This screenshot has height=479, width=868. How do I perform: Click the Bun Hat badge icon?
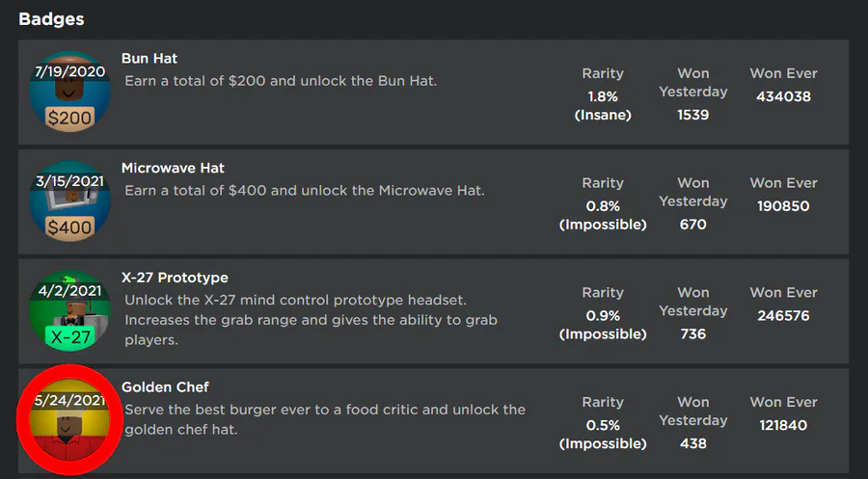coord(69,94)
